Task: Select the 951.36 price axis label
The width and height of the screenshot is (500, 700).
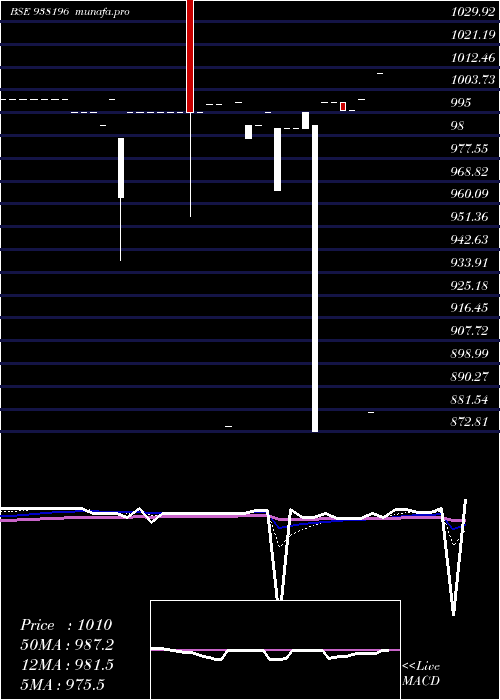Action: [469, 217]
